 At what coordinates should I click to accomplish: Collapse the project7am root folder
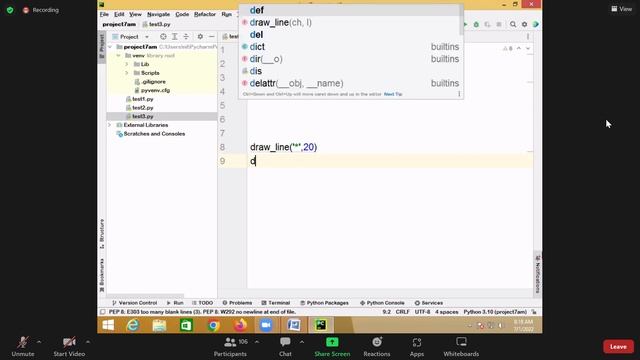point(110,47)
